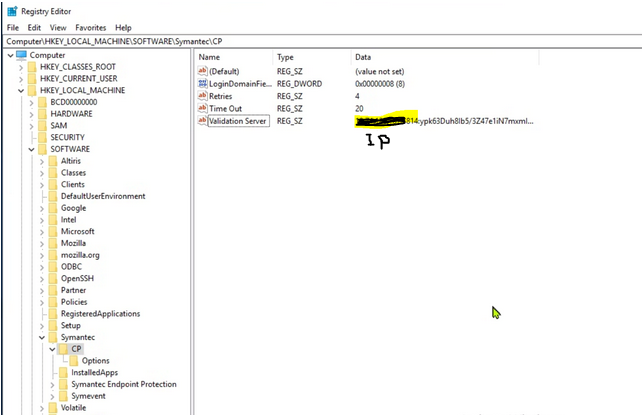Collapse the SOFTWARE key

pos(32,149)
